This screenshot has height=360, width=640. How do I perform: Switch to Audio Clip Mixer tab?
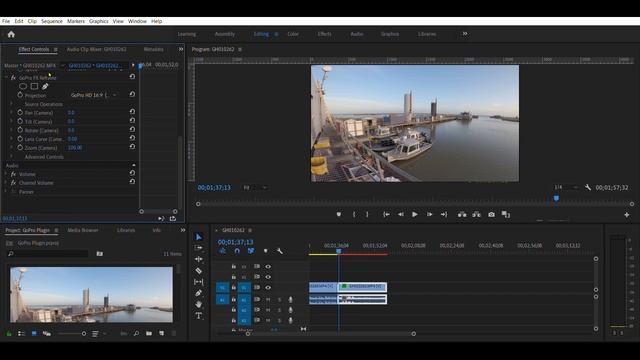coord(96,49)
